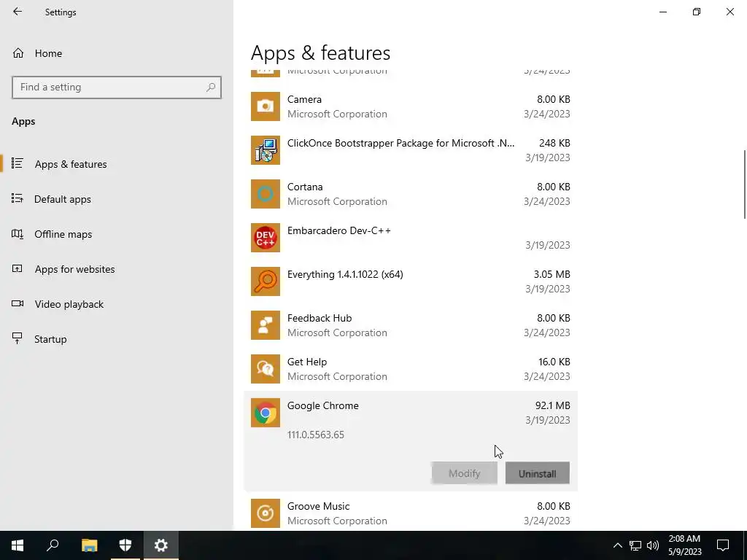Click the Everything search app icon

pos(266,281)
